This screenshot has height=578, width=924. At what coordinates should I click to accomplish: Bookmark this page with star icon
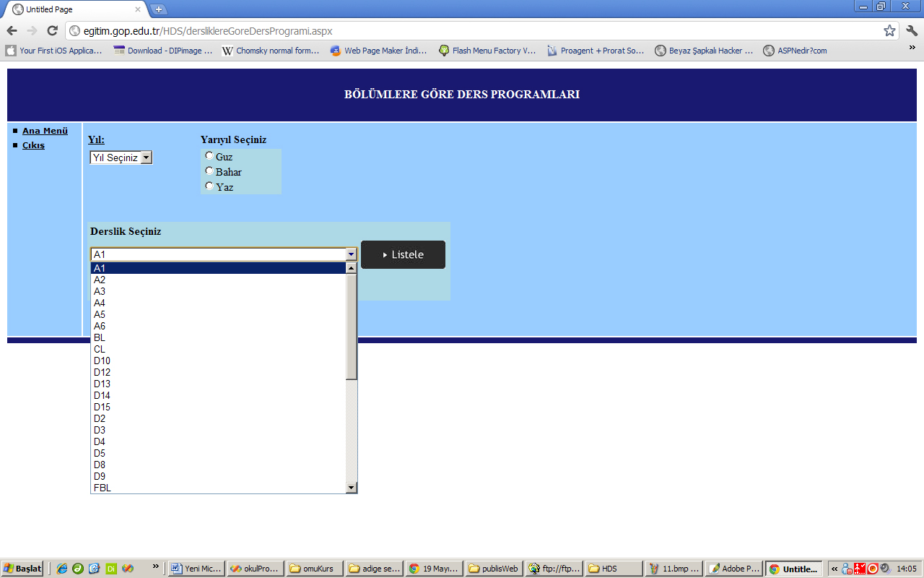pyautogui.click(x=889, y=30)
